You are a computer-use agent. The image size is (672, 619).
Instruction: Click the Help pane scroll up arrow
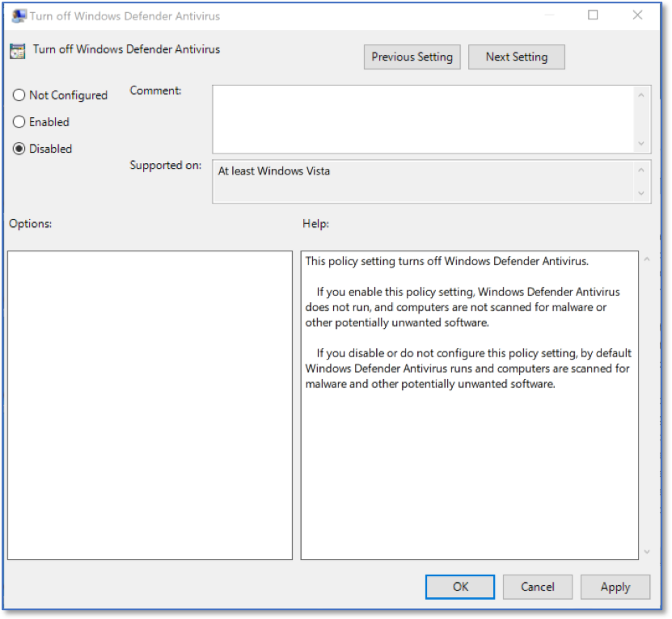point(647,259)
